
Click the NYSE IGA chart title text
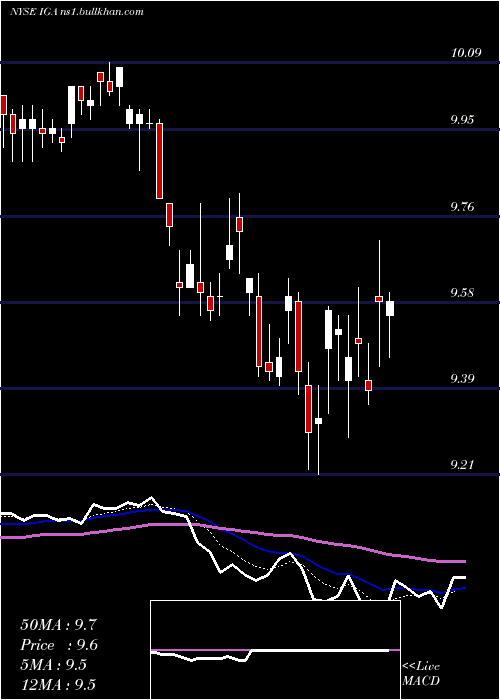77,12
